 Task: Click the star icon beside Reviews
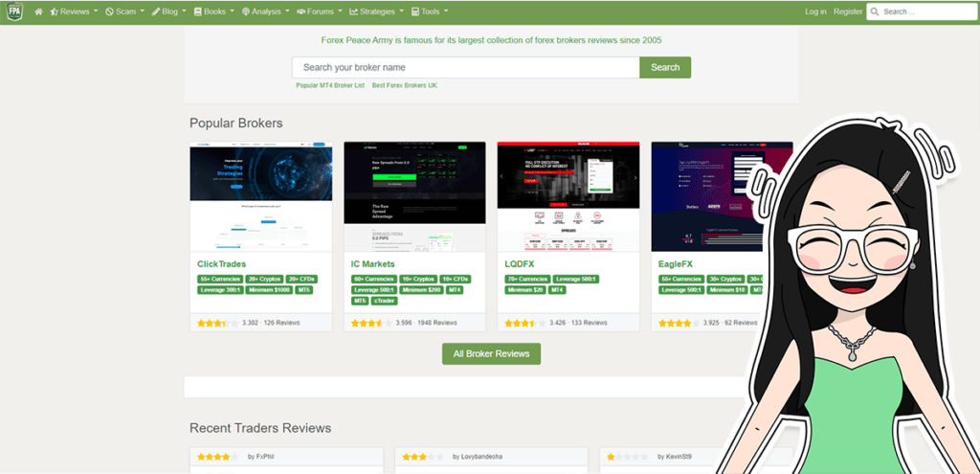(55, 11)
